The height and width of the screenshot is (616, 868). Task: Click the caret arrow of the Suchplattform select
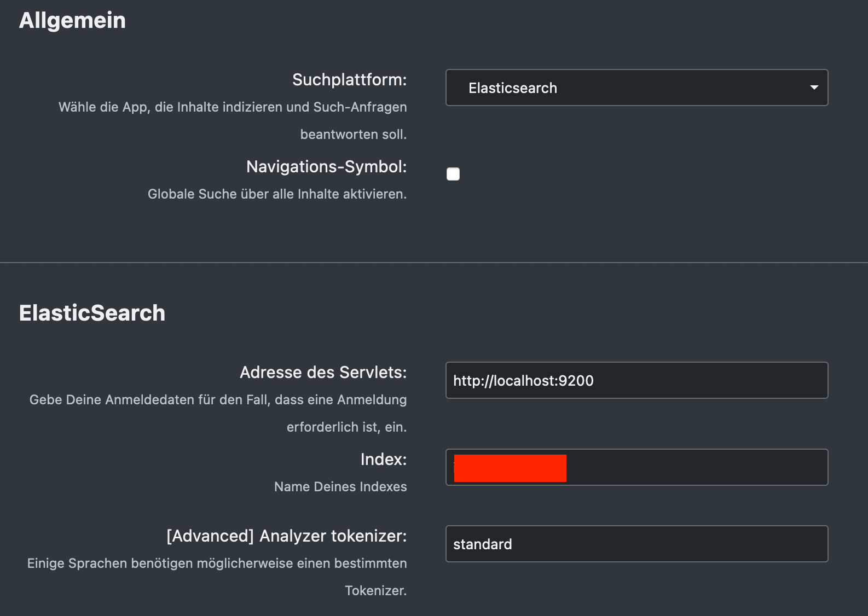click(x=814, y=88)
